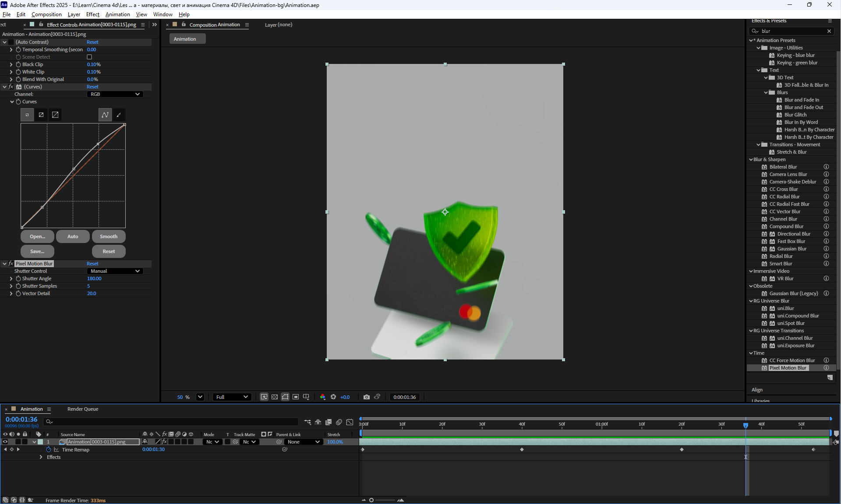Expand the layer's Effects group
The height and width of the screenshot is (504, 841).
pos(41,457)
